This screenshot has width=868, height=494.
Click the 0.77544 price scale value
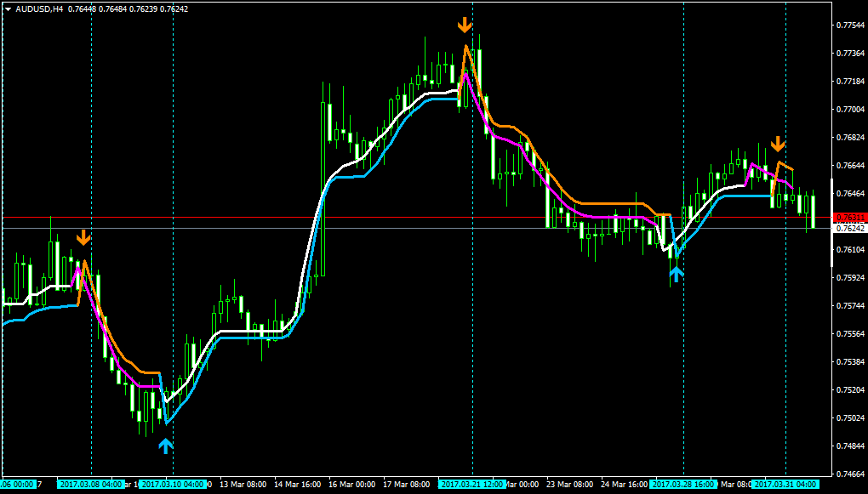click(850, 26)
